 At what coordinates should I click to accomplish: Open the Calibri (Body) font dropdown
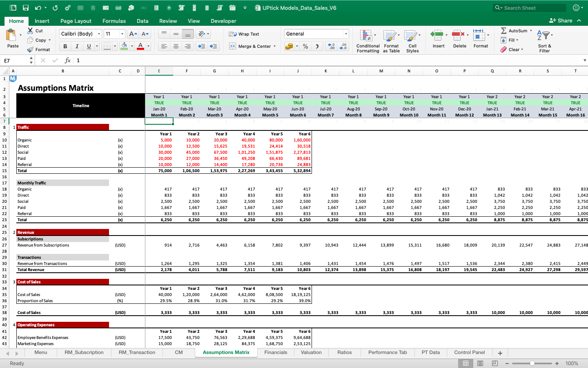pyautogui.click(x=98, y=34)
